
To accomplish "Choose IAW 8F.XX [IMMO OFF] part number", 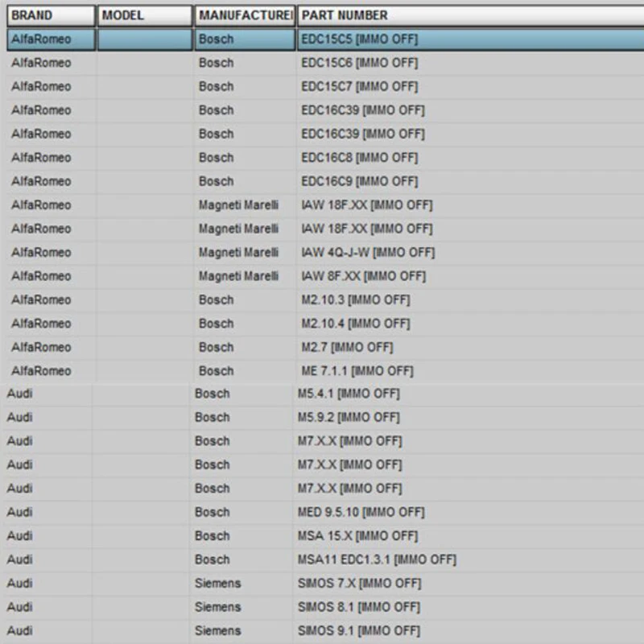I will coord(364,276).
